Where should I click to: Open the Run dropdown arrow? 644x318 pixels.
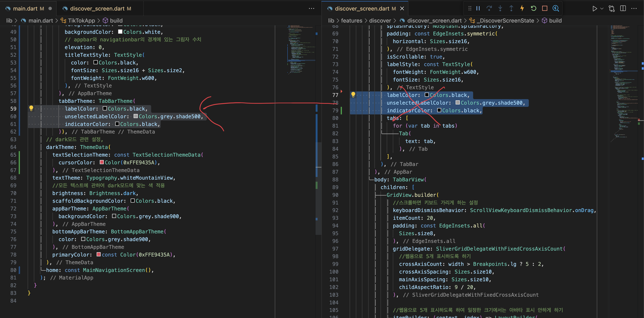pos(602,8)
